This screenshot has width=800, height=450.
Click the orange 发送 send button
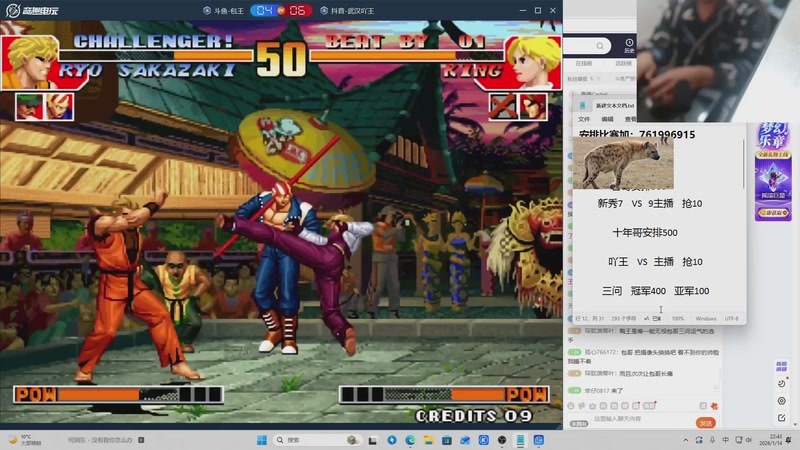(x=706, y=423)
